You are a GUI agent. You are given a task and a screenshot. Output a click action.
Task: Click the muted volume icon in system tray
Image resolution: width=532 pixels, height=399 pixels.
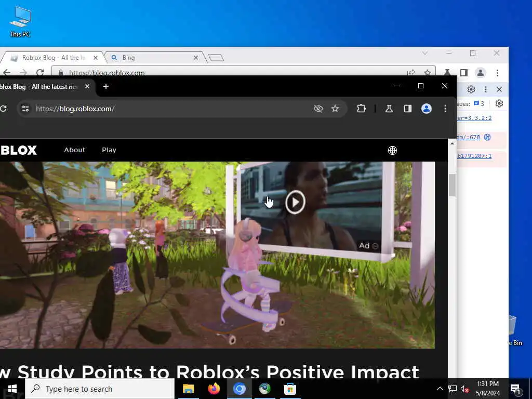tap(464, 389)
